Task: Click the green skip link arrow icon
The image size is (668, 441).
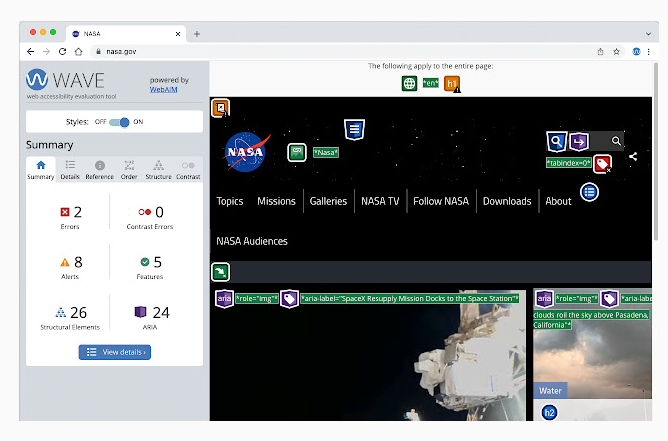Action: 220,272
